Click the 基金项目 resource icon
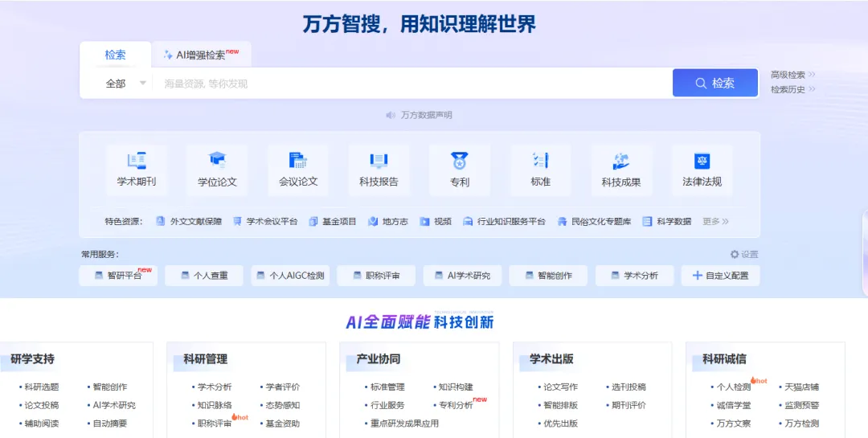This screenshot has width=868, height=438. 313,222
